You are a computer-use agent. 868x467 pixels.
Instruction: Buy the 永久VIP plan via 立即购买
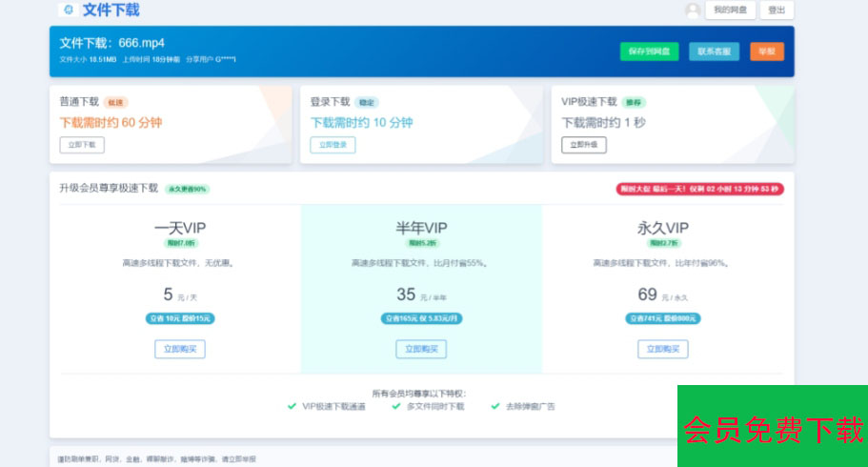tap(662, 349)
